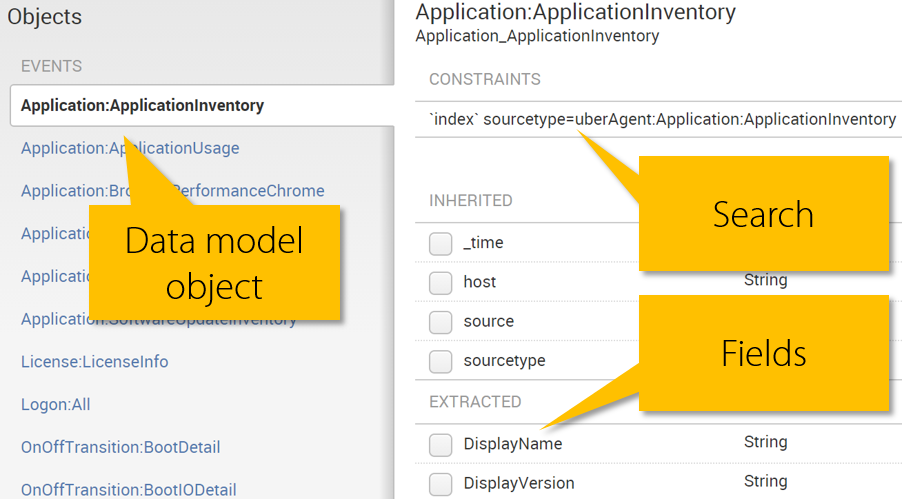Viewport: 902px width, 499px height.
Task: Tick the _time field checkbox
Action: click(441, 243)
